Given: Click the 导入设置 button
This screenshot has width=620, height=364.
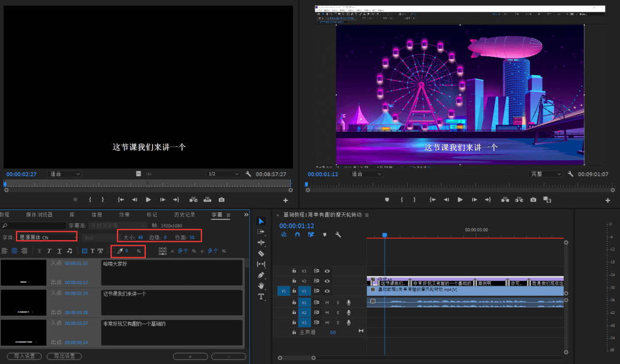Looking at the screenshot, I should [25, 356].
